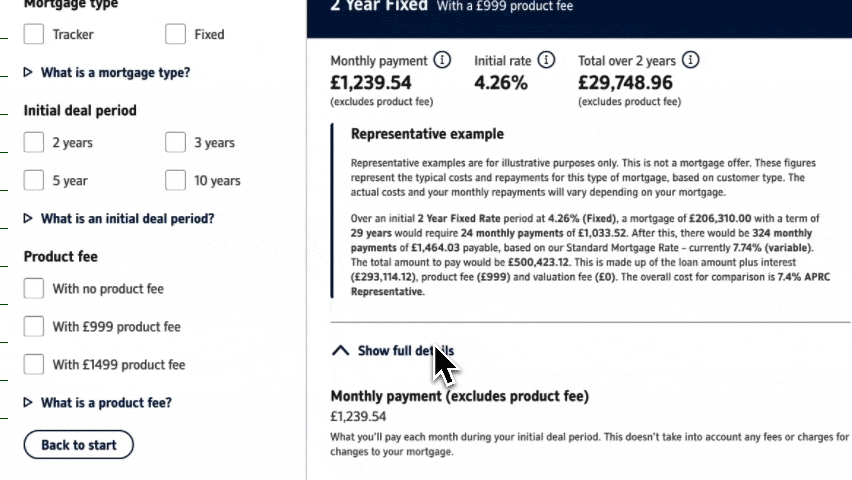Expand What is a mortgage type?
Image resolution: width=852 pixels, height=480 pixels.
(115, 73)
